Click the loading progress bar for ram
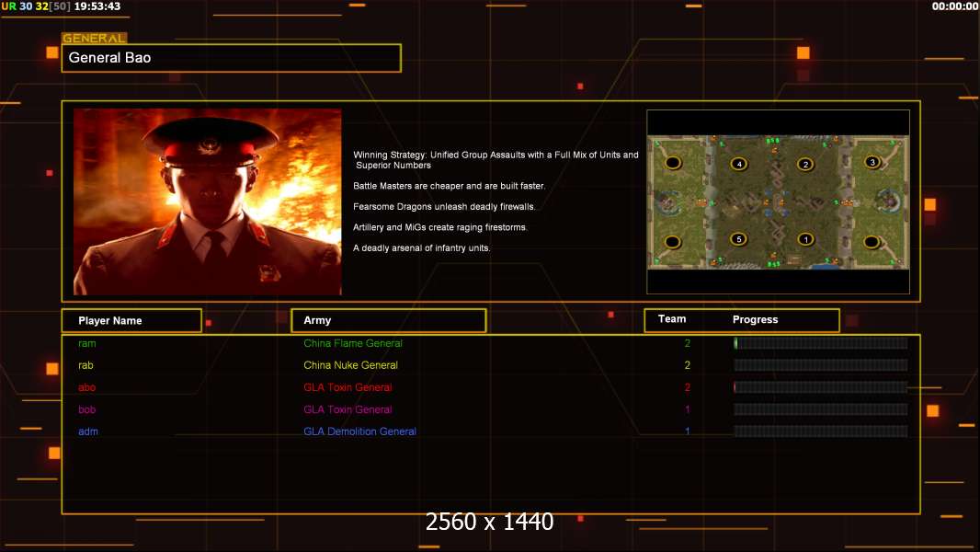Screen dimensions: 980x552 821,342
